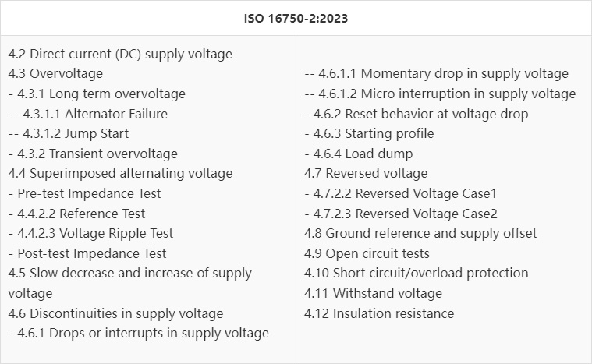The height and width of the screenshot is (364, 592).
Task: Select 4.8 Ground reference and supply offset
Action: 420,233
